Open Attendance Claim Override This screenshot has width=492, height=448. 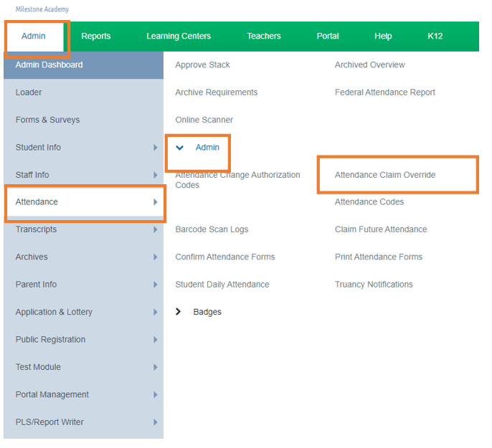coord(385,175)
